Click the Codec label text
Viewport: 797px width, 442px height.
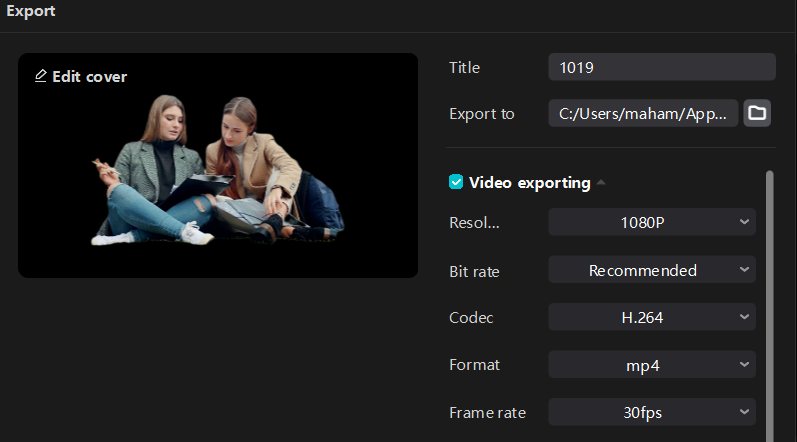(471, 318)
